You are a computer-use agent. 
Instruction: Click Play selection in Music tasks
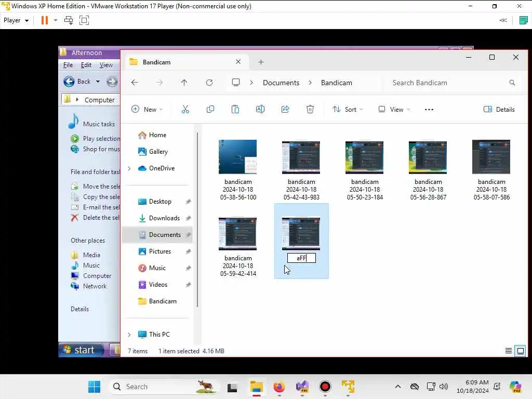[x=101, y=138]
